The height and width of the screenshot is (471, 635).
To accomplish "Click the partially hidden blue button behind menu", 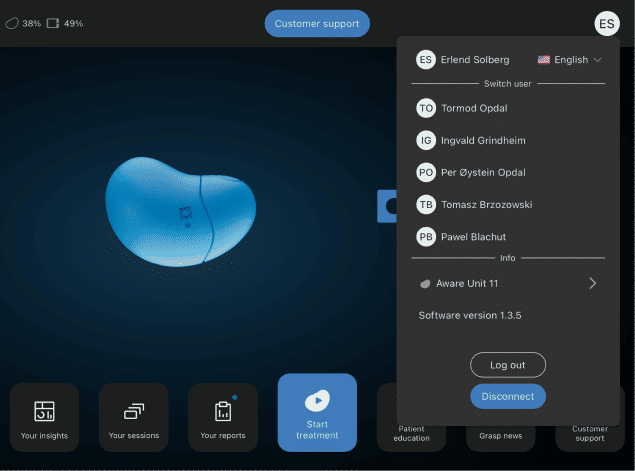I will point(387,206).
